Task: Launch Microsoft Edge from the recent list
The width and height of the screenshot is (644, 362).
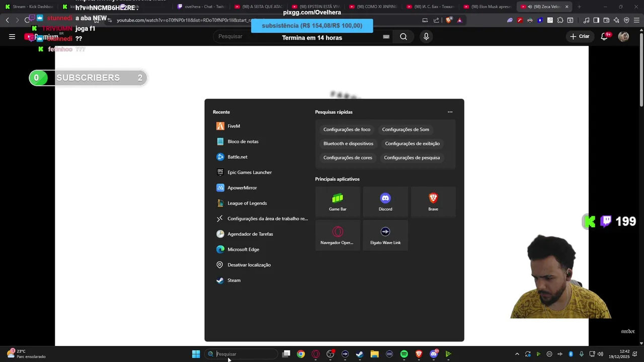Action: [x=261, y=249]
